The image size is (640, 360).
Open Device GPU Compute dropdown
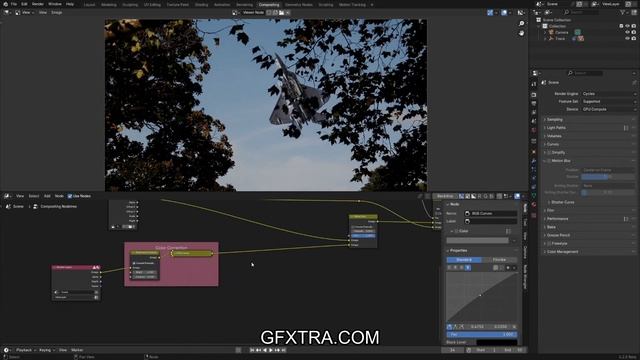point(608,109)
